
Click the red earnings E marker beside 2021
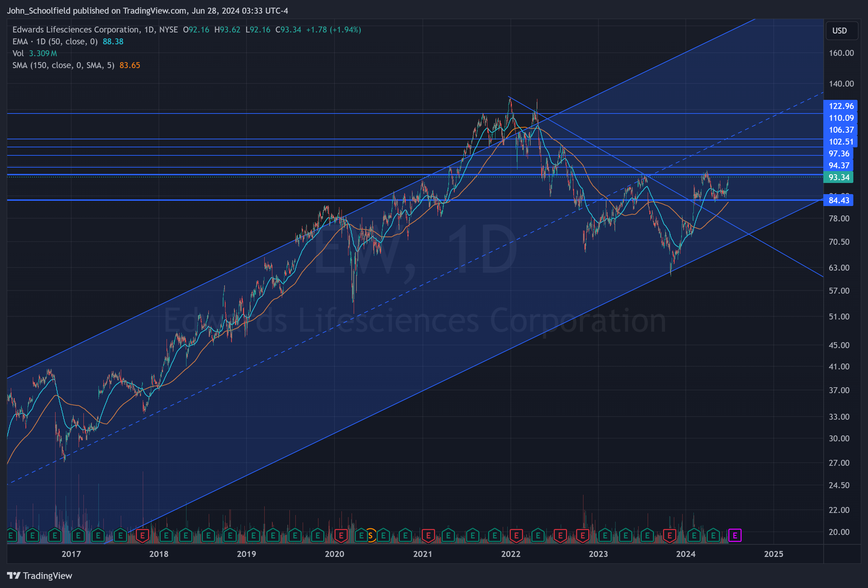click(x=428, y=536)
